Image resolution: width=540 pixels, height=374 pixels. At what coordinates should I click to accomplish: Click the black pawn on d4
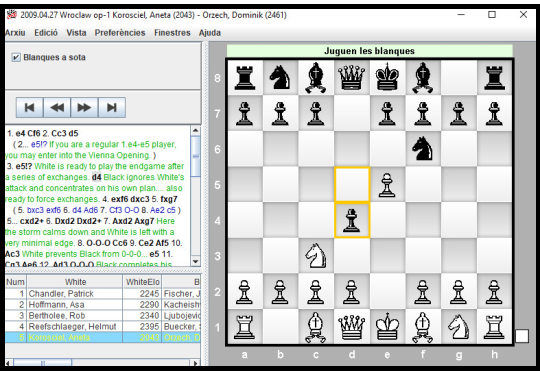pyautogui.click(x=351, y=220)
